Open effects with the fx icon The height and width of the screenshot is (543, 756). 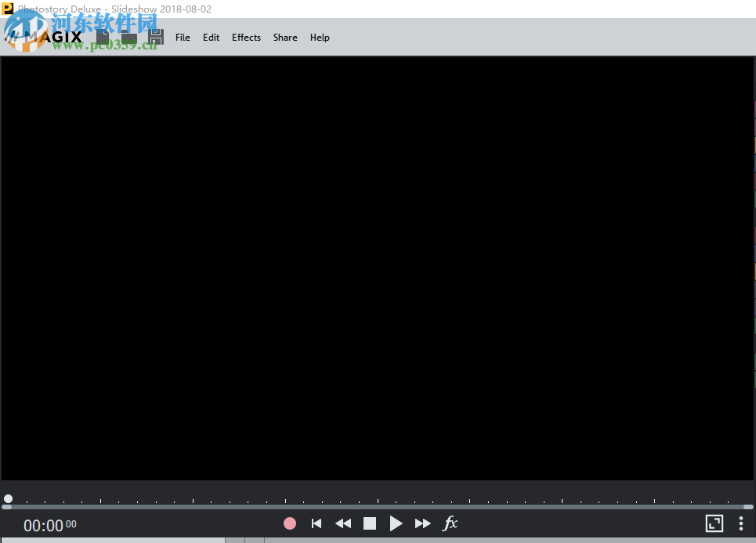point(450,523)
